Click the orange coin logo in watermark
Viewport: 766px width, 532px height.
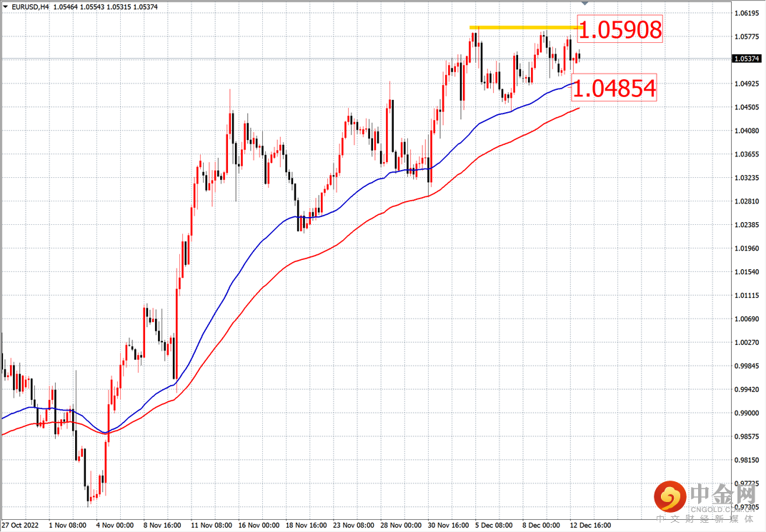670,496
